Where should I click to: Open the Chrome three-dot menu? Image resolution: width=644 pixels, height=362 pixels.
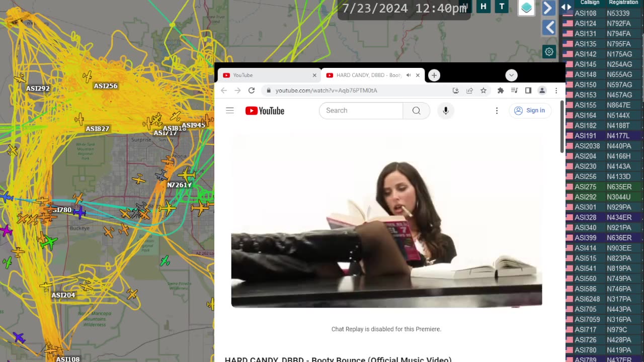pos(556,90)
